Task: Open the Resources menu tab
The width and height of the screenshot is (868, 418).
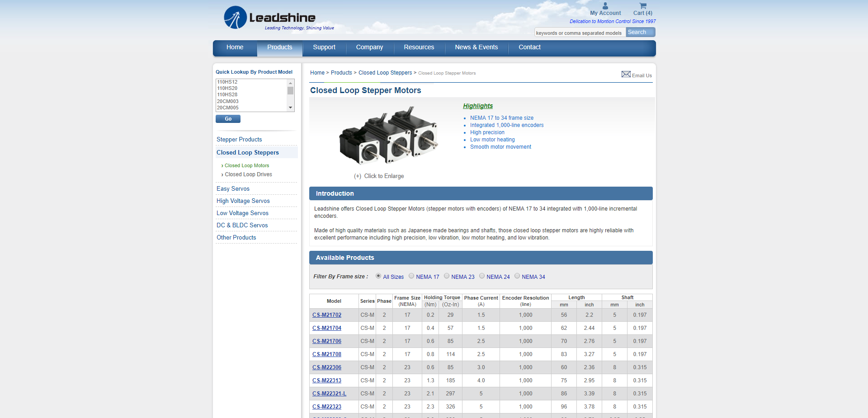Action: (419, 47)
